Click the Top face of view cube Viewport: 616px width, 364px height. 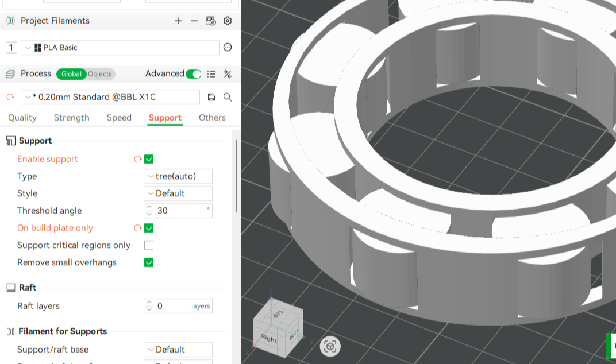[x=278, y=314]
